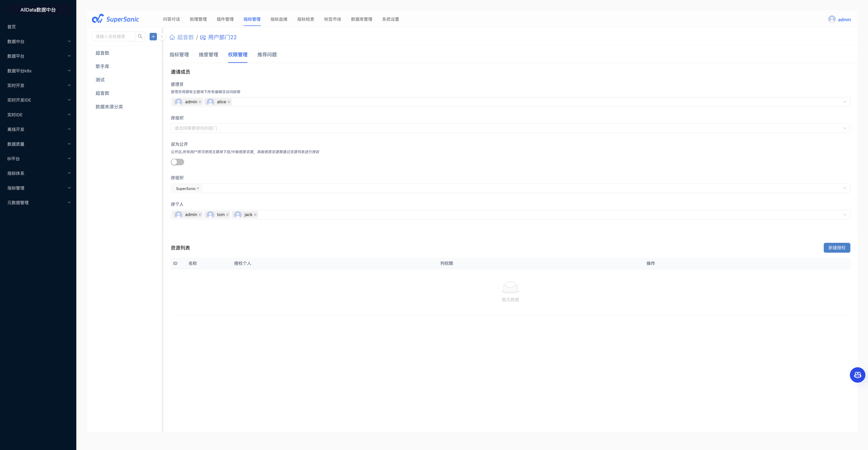Click admin username at top right
The image size is (868, 450).
[x=844, y=19]
